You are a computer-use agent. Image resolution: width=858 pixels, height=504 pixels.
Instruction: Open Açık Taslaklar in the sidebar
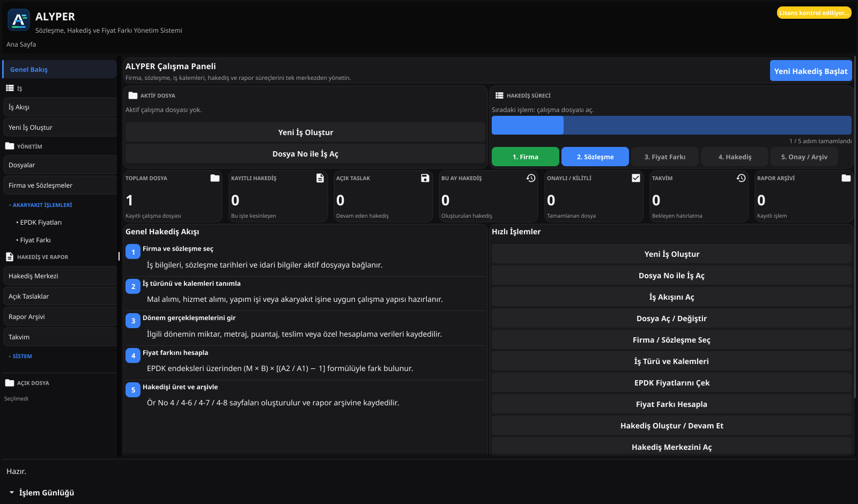pos(60,297)
